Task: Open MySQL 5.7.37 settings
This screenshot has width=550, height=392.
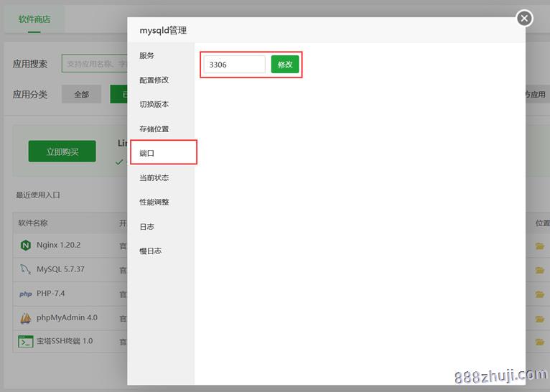Action: pos(60,269)
